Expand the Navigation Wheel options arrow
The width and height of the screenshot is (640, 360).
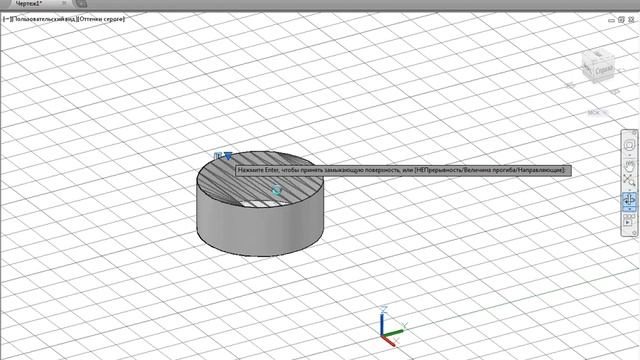coord(629,155)
